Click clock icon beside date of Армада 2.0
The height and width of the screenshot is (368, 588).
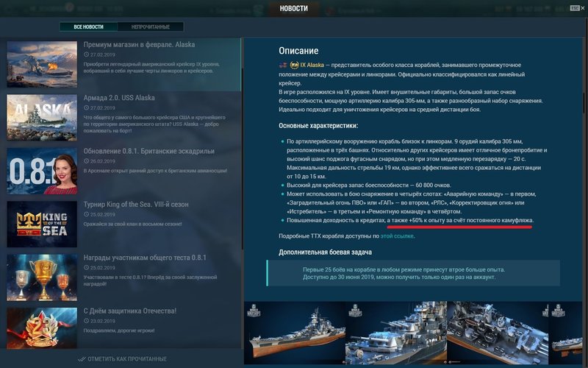[x=86, y=108]
